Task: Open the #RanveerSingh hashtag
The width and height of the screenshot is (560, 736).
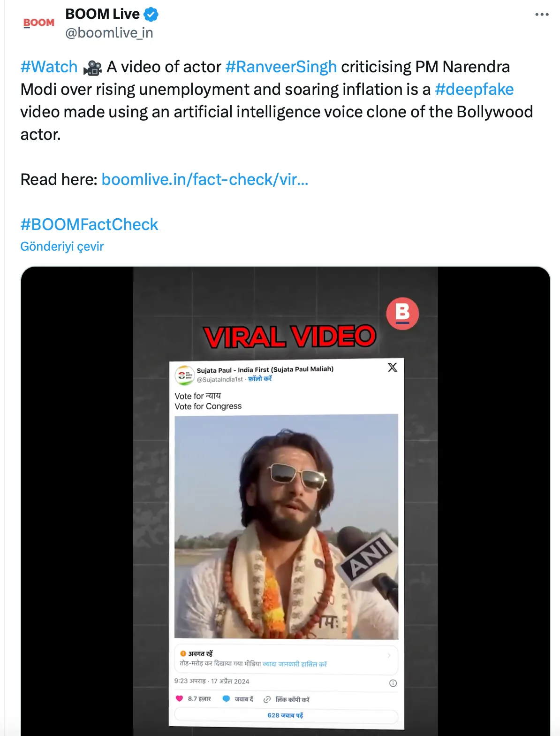Action: click(x=281, y=67)
